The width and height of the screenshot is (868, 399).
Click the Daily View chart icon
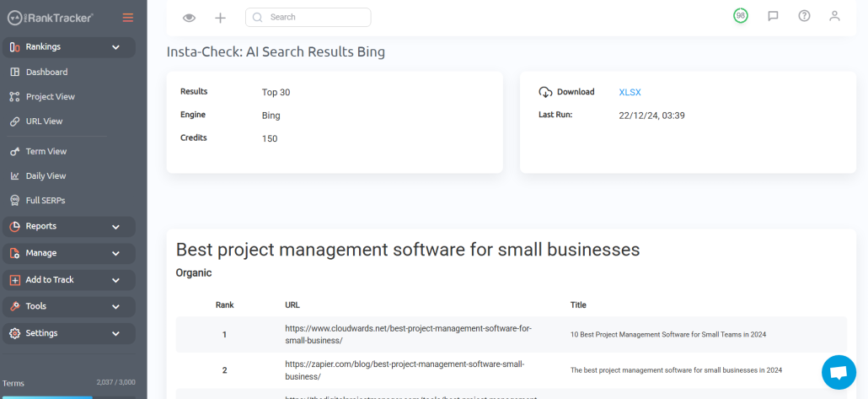(15, 175)
